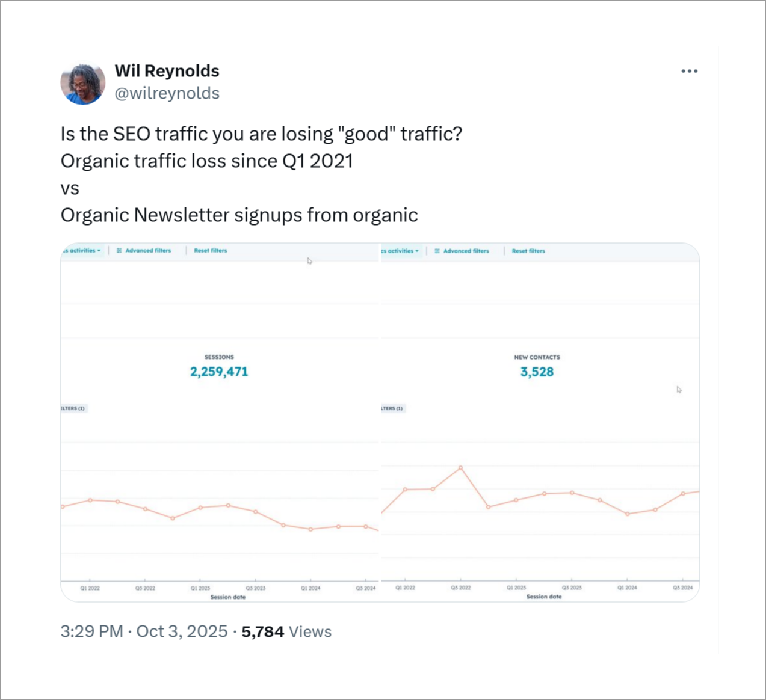The height and width of the screenshot is (700, 766).
Task: Toggle the New Contacts metric highlight
Action: click(537, 366)
